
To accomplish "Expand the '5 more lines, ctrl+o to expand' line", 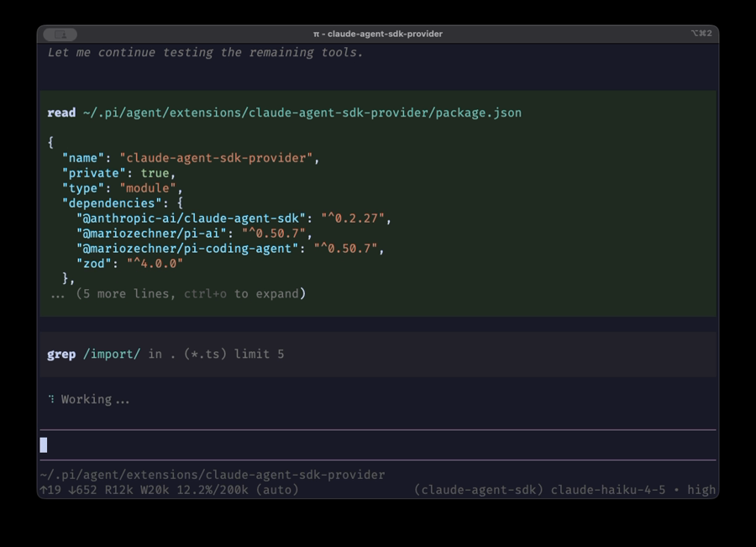I will [x=178, y=294].
